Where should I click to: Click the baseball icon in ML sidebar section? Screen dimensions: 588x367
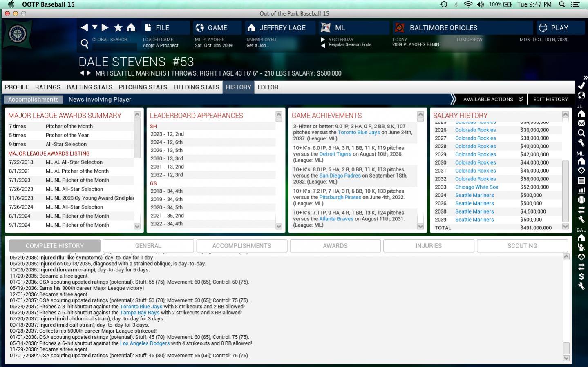581,200
